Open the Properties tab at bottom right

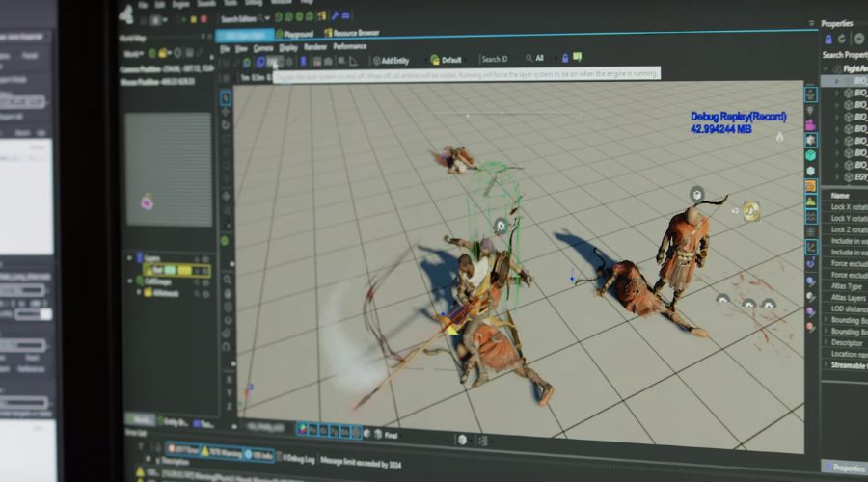coord(845,468)
